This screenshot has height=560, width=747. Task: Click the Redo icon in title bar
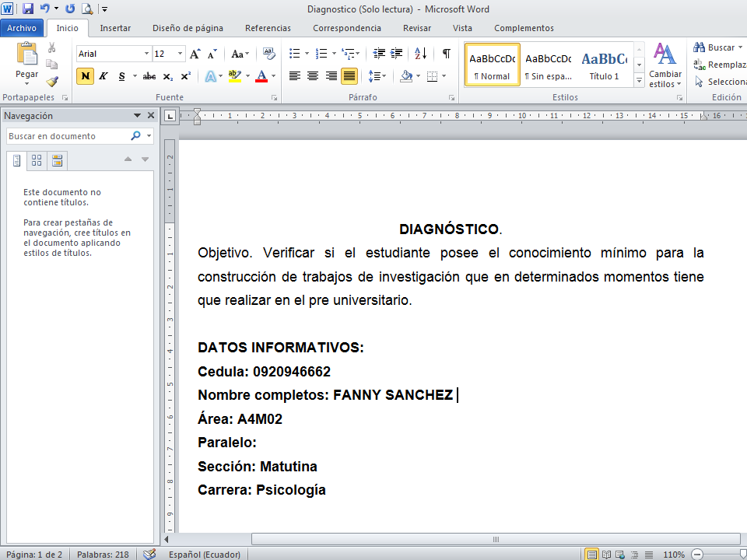(x=70, y=8)
